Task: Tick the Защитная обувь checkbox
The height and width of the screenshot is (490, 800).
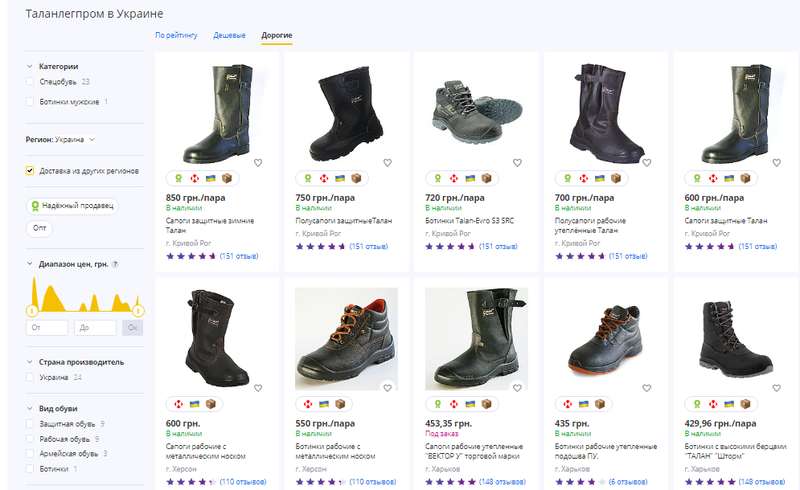Action: tap(31, 424)
